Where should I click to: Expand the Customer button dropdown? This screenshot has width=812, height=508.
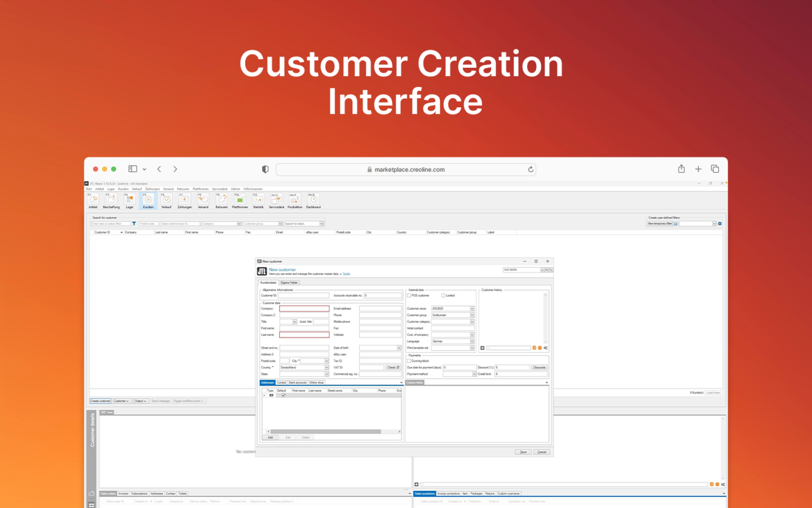point(122,401)
